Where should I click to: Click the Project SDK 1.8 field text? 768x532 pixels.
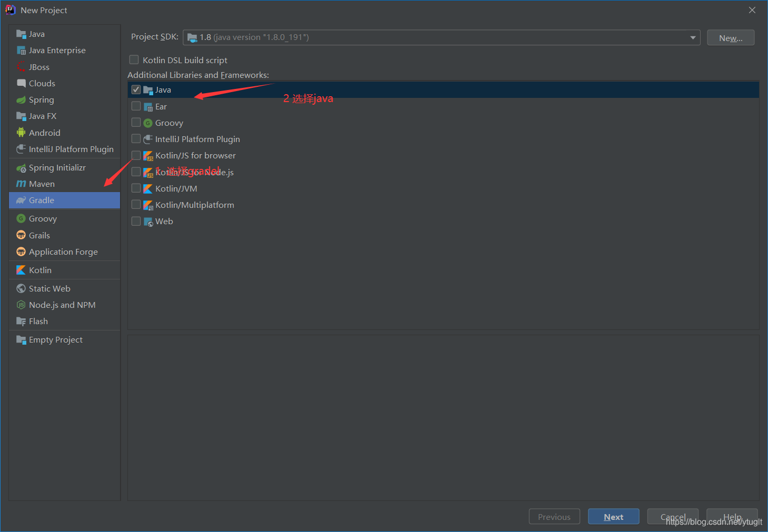point(254,37)
